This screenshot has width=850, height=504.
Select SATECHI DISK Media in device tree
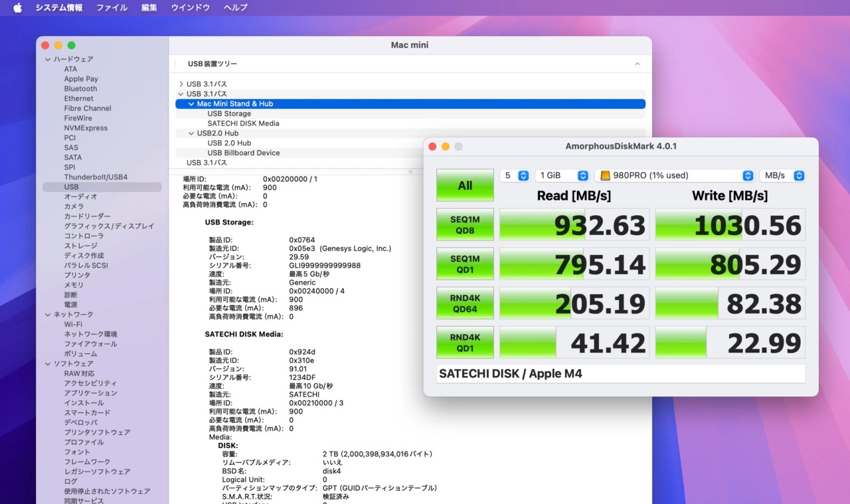[243, 124]
